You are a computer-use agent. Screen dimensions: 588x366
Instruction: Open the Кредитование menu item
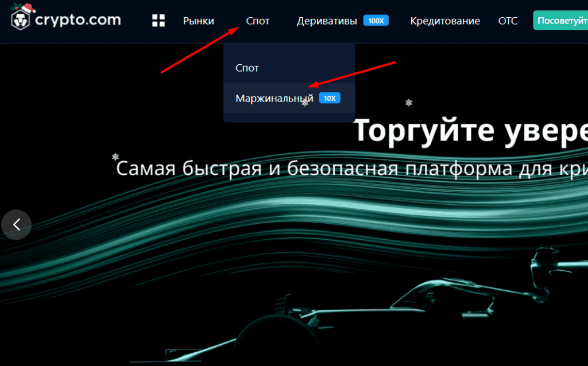(x=445, y=21)
